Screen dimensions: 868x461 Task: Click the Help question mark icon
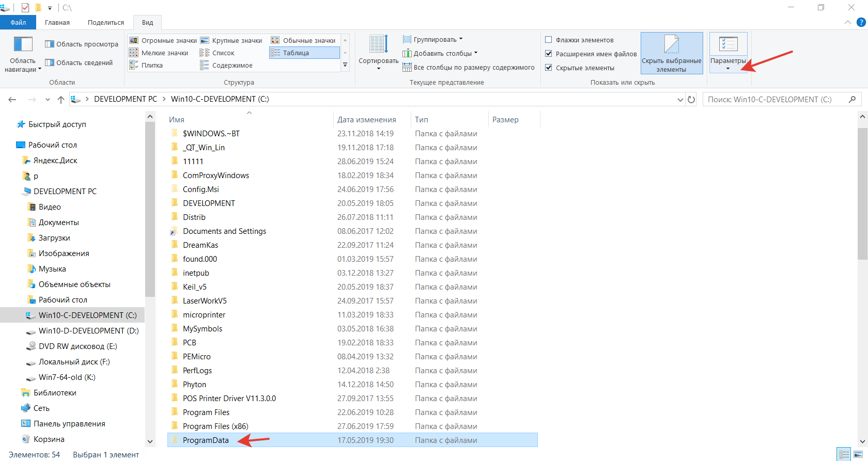[861, 22]
